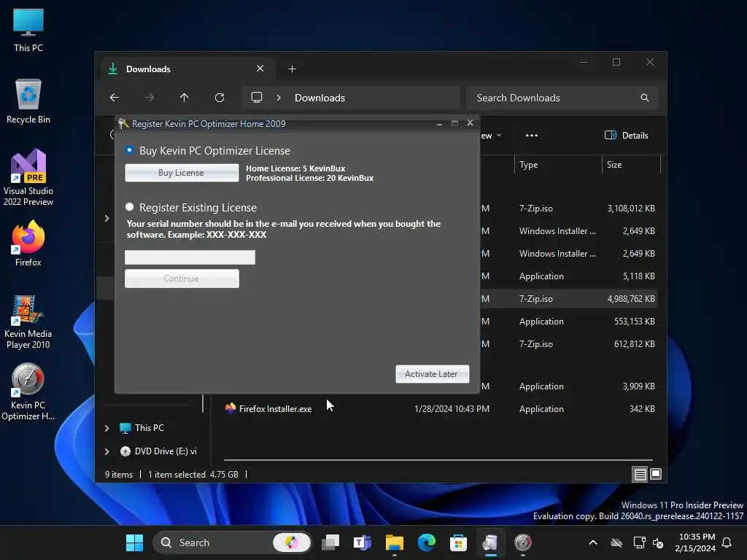
Task: Expand the collapsed navigation pane chevron
Action: [x=107, y=218]
